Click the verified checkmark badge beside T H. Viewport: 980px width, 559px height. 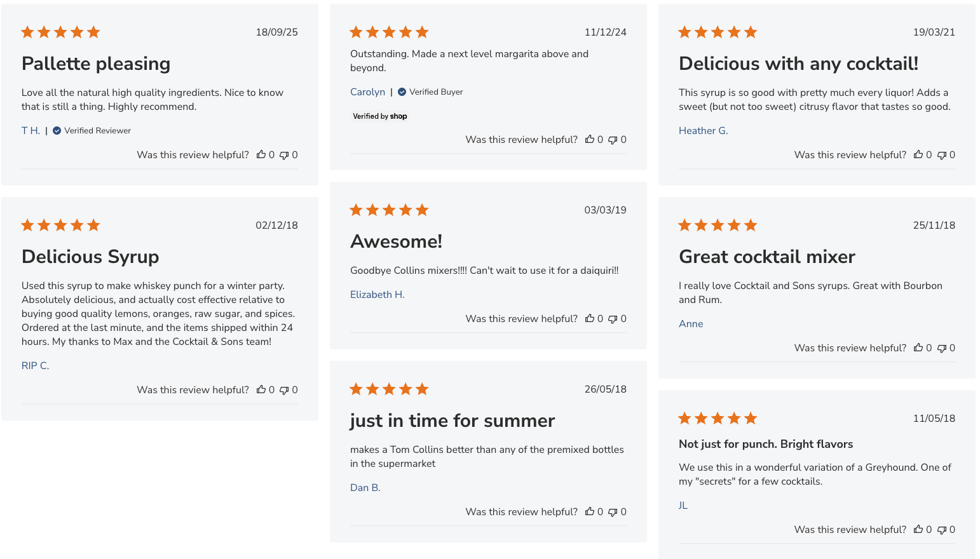pos(57,131)
